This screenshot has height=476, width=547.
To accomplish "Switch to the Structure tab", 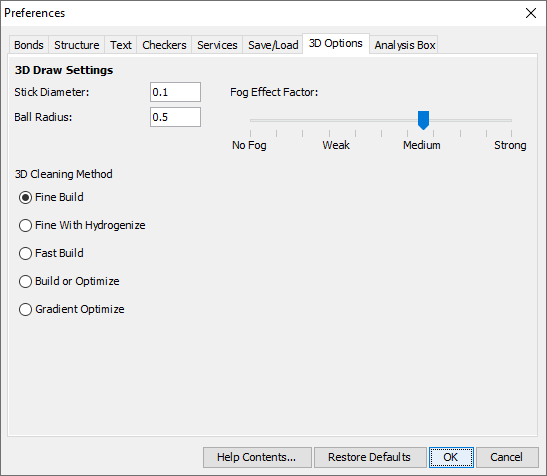I will point(76,45).
